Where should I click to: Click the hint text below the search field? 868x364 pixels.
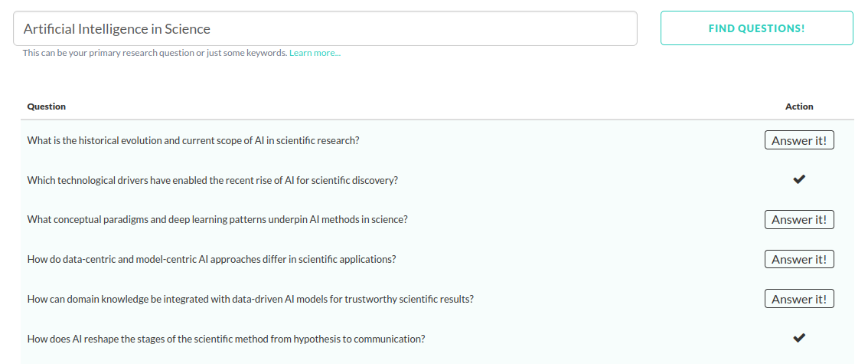click(155, 53)
